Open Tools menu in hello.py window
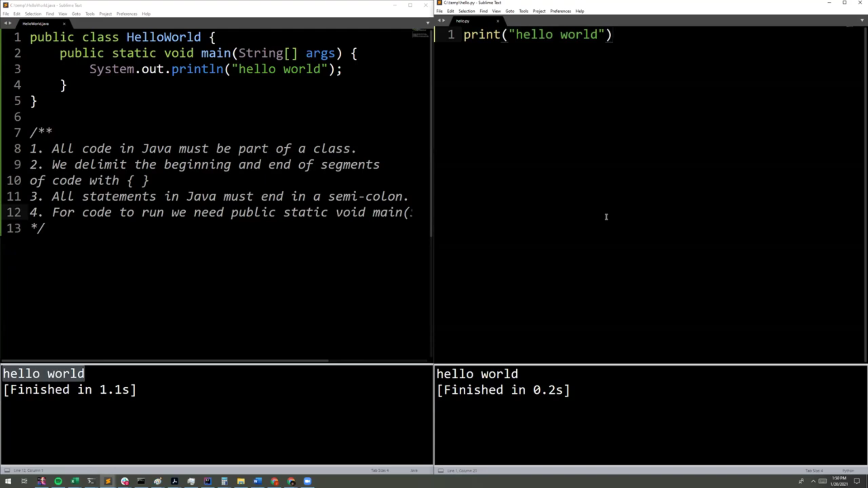Viewport: 868px width, 488px height. pyautogui.click(x=524, y=11)
